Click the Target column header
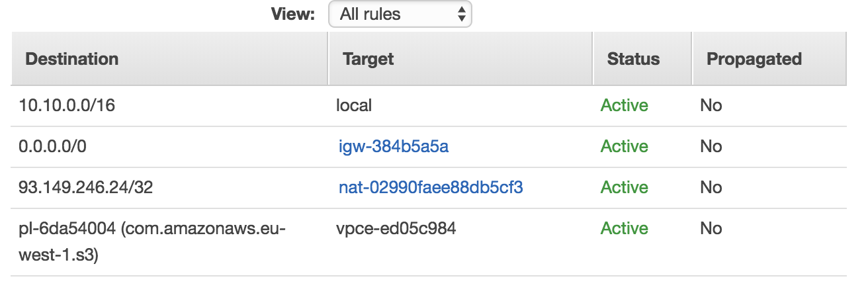Viewport: 868px width, 299px height. [369, 59]
